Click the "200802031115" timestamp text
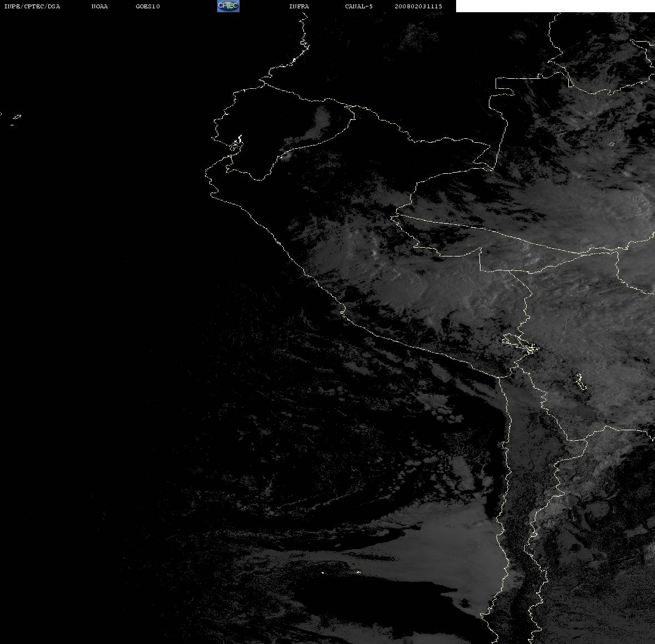This screenshot has width=655, height=644. point(418,6)
